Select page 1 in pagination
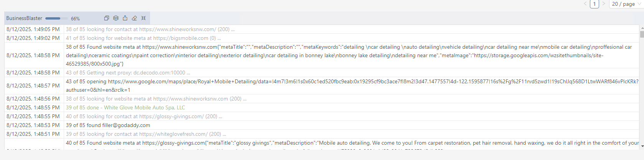This screenshot has width=644, height=160. (x=594, y=4)
